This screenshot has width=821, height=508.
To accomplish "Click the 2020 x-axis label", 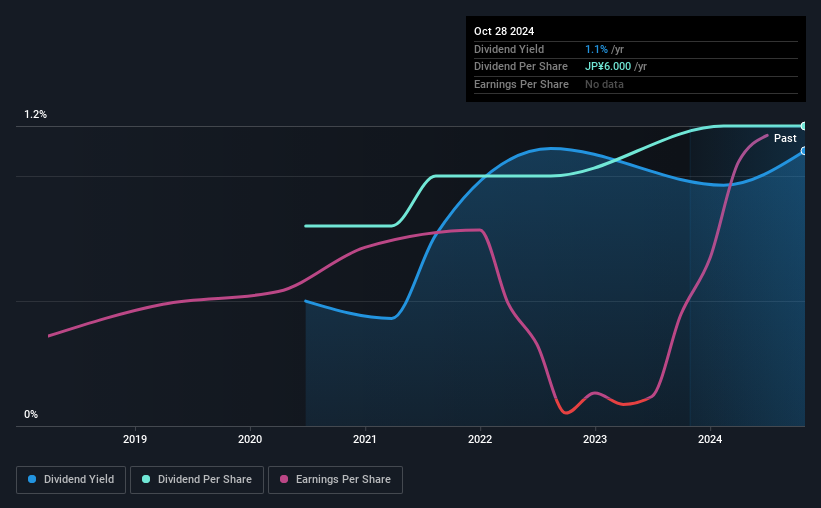I will [x=250, y=439].
